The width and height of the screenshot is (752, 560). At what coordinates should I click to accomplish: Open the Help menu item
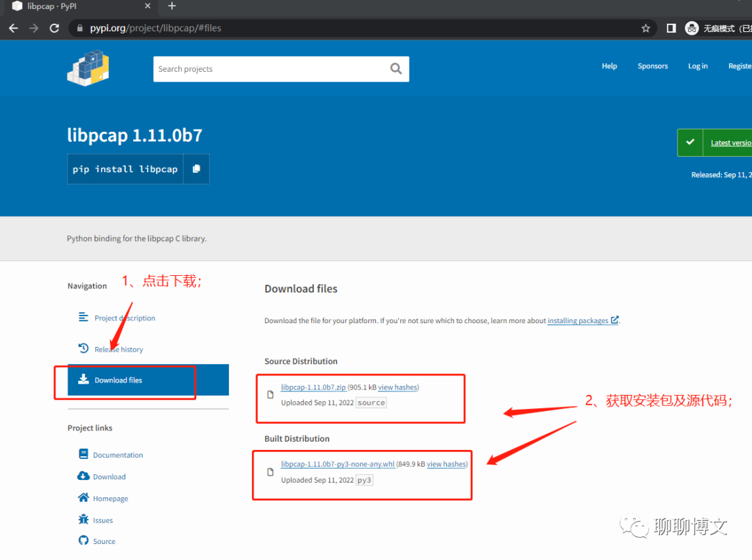click(x=609, y=66)
